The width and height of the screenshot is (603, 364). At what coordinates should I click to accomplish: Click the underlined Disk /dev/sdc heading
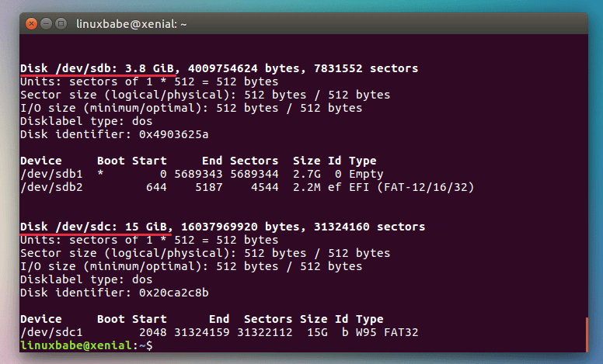tap(93, 227)
